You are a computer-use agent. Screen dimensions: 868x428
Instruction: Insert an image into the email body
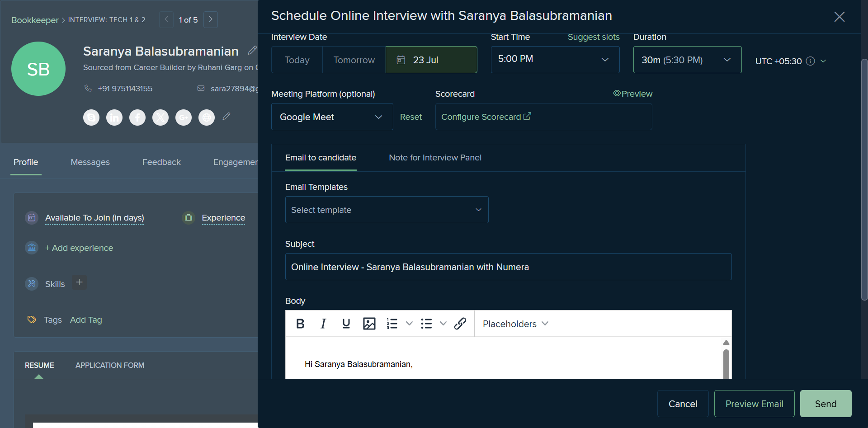coord(369,324)
